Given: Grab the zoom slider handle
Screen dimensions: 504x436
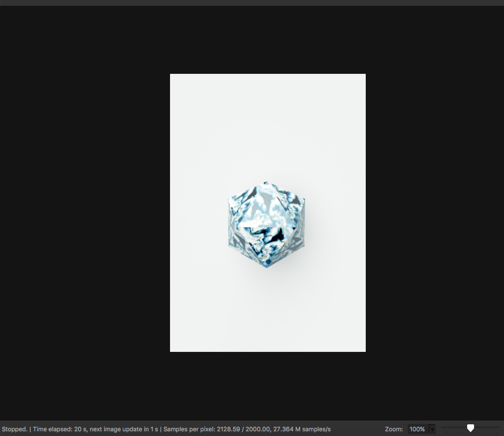Looking at the screenshot, I should [x=470, y=428].
